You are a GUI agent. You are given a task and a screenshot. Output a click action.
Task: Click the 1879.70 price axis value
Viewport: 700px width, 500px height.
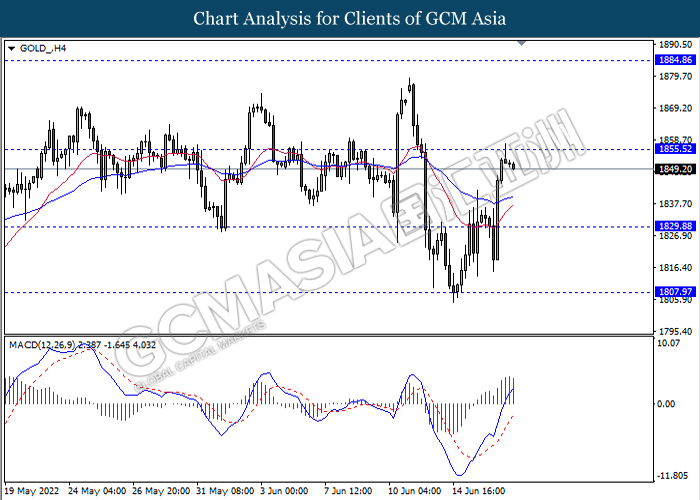click(x=676, y=76)
